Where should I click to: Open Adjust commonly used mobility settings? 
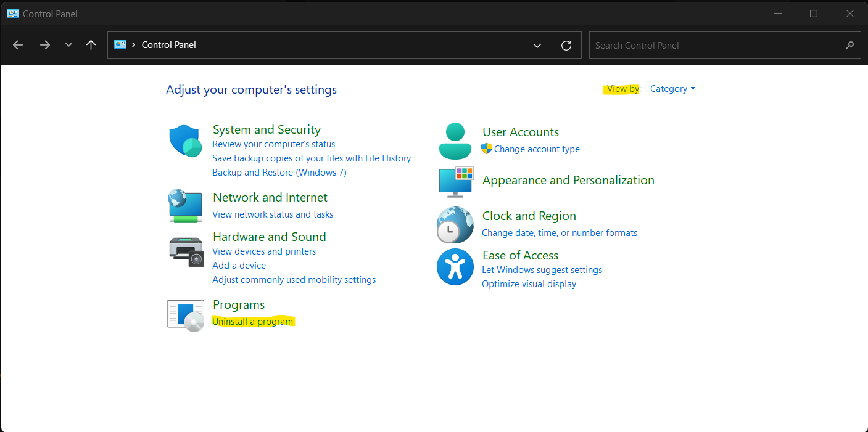[294, 280]
